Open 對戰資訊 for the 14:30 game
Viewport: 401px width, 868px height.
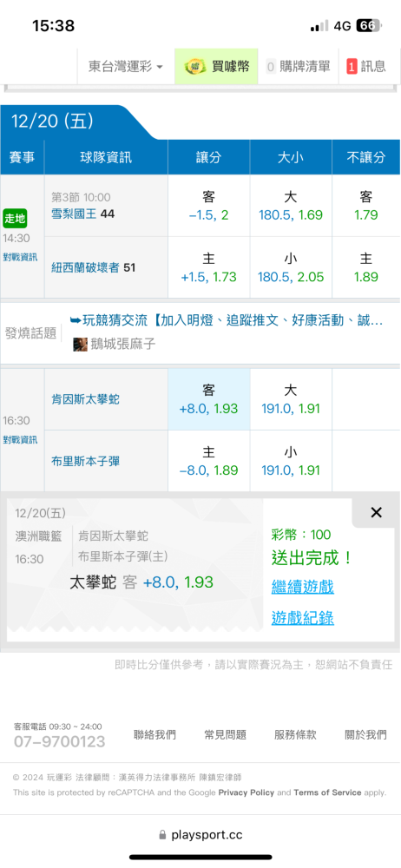pyautogui.click(x=20, y=257)
